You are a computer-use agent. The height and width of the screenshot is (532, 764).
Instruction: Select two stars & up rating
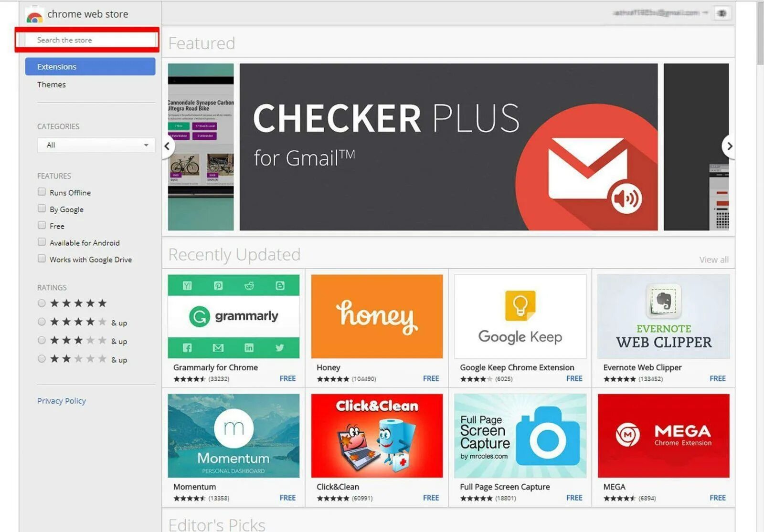click(42, 359)
